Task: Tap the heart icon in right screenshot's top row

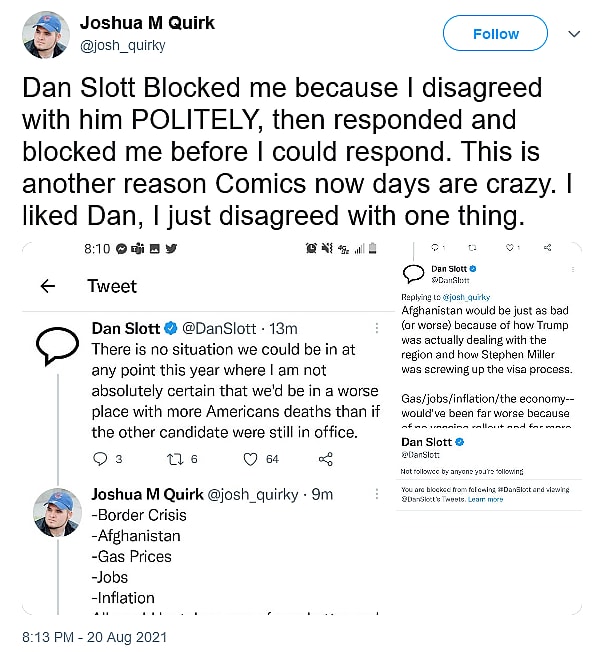Action: pyautogui.click(x=510, y=248)
